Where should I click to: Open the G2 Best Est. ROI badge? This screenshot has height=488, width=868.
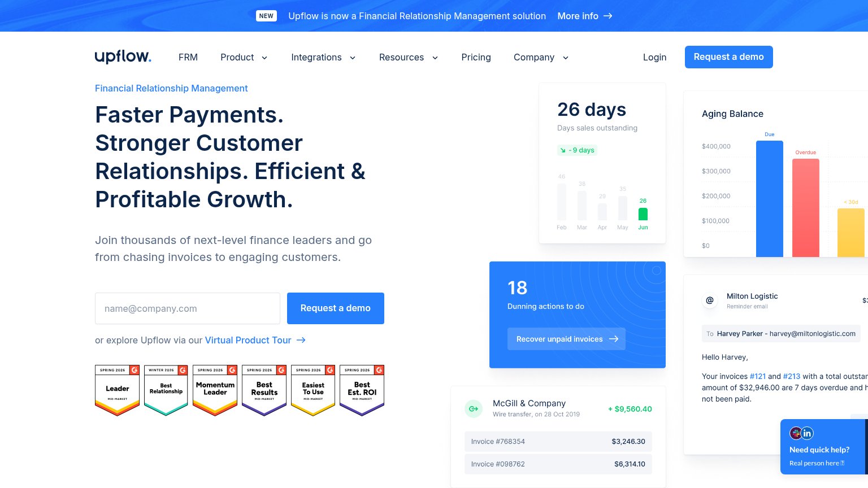coord(362,390)
